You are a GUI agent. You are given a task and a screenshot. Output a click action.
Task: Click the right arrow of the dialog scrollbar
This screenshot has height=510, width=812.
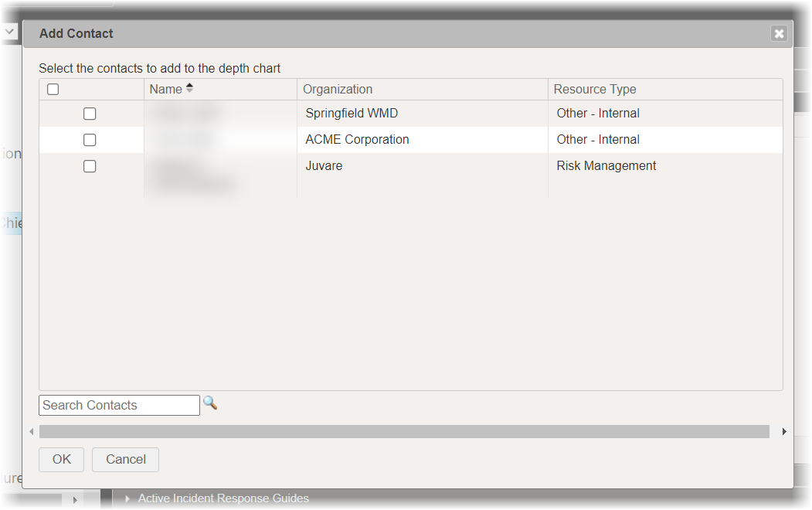click(784, 431)
